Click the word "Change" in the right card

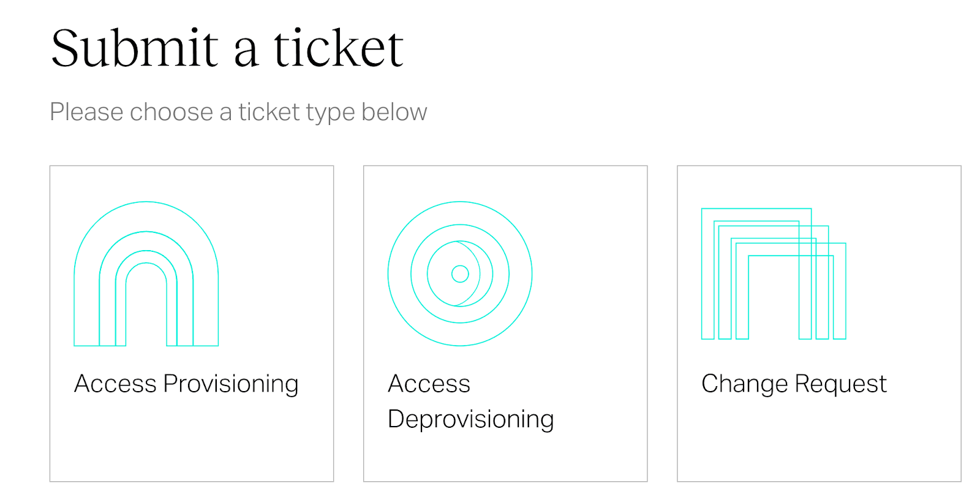tap(744, 384)
